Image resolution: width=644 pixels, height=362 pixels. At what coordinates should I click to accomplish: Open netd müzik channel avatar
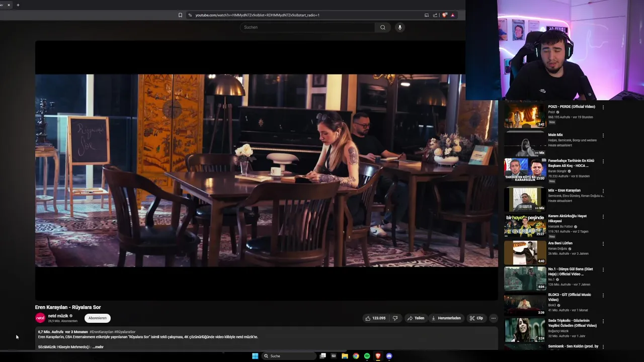tap(40, 318)
